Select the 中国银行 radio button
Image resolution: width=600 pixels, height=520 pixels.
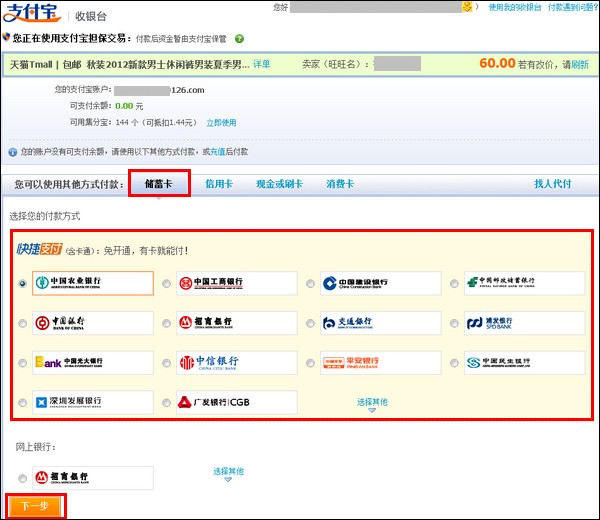pyautogui.click(x=22, y=324)
